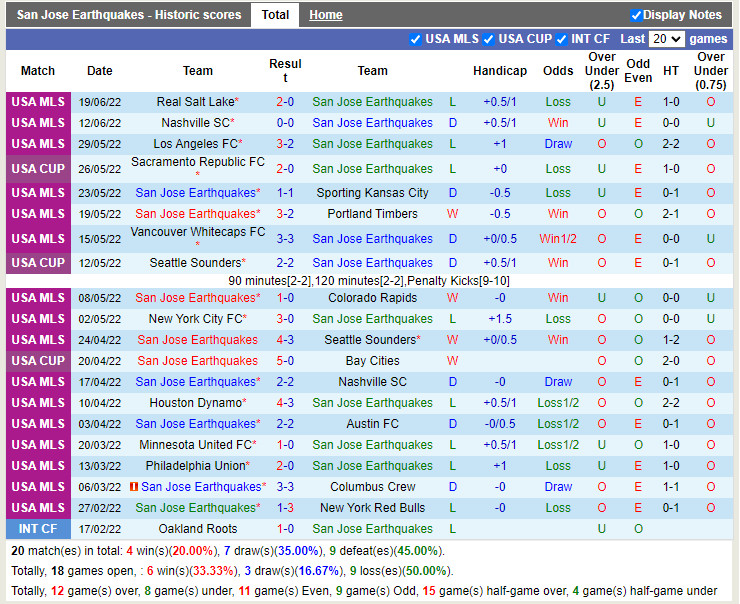Click the Handicap column header

[x=499, y=71]
